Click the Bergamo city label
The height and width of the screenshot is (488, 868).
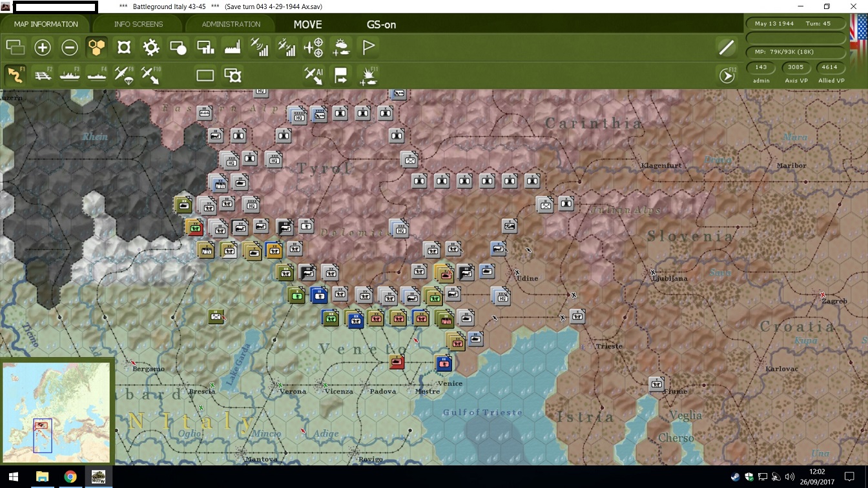148,369
